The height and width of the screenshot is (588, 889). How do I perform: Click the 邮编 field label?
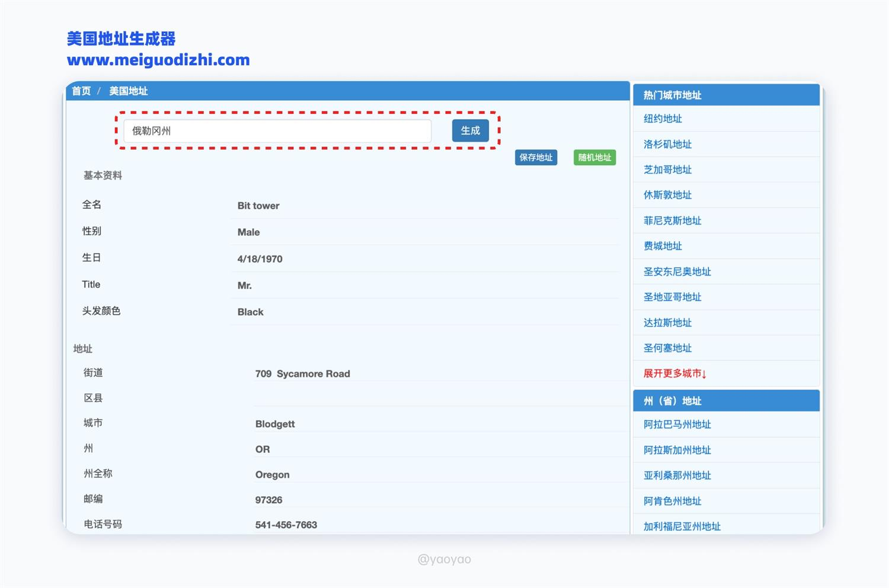point(93,498)
